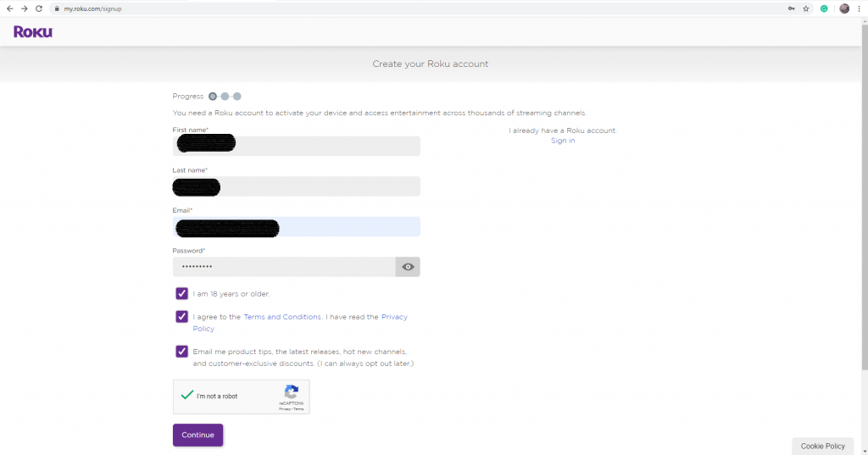Go forward using the browser forward arrow
The width and height of the screenshot is (868, 455).
(25, 8)
